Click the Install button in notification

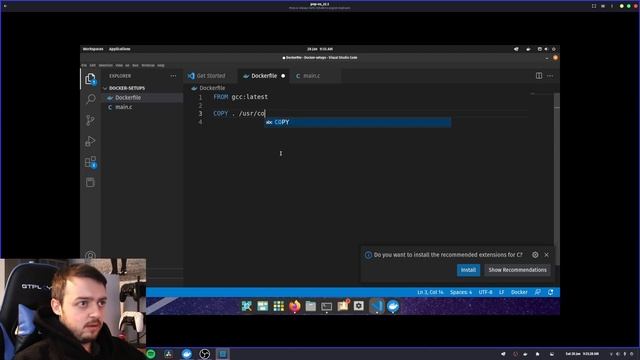(468, 270)
